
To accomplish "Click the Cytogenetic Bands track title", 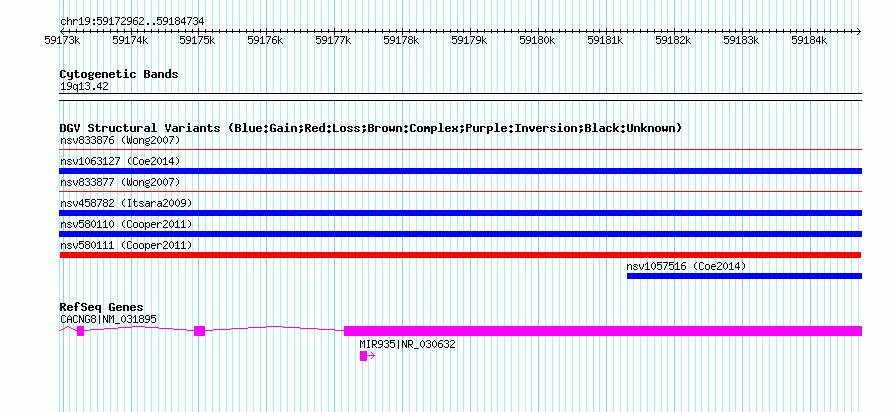I will pos(119,74).
